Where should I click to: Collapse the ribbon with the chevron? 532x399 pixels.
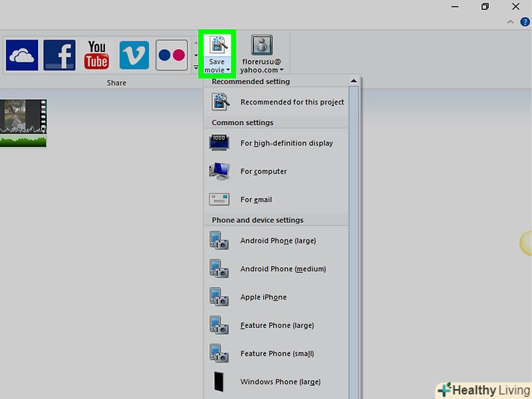510,22
